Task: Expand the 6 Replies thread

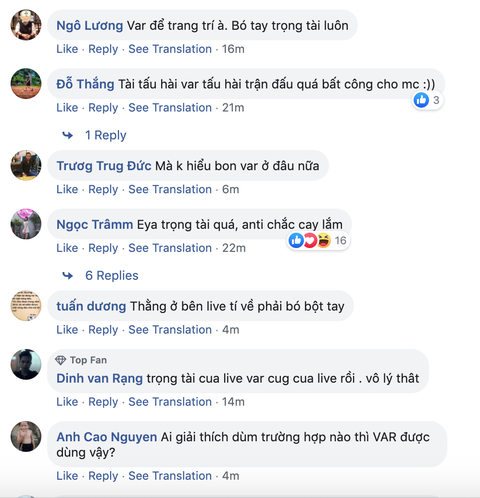Action: 112,275
